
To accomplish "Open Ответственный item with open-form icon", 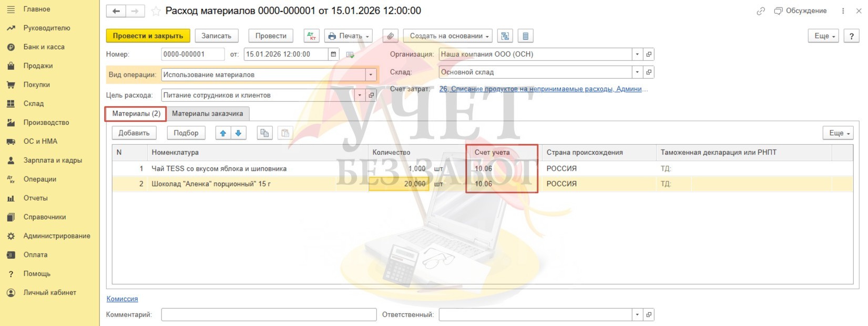I will (649, 314).
